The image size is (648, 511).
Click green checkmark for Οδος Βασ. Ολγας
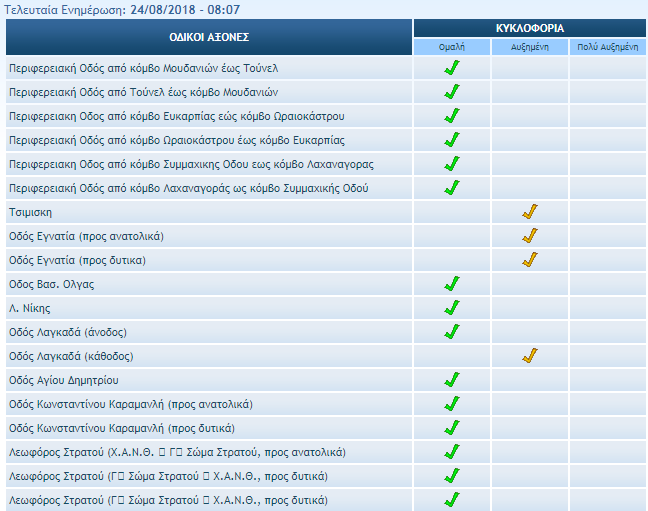452,284
